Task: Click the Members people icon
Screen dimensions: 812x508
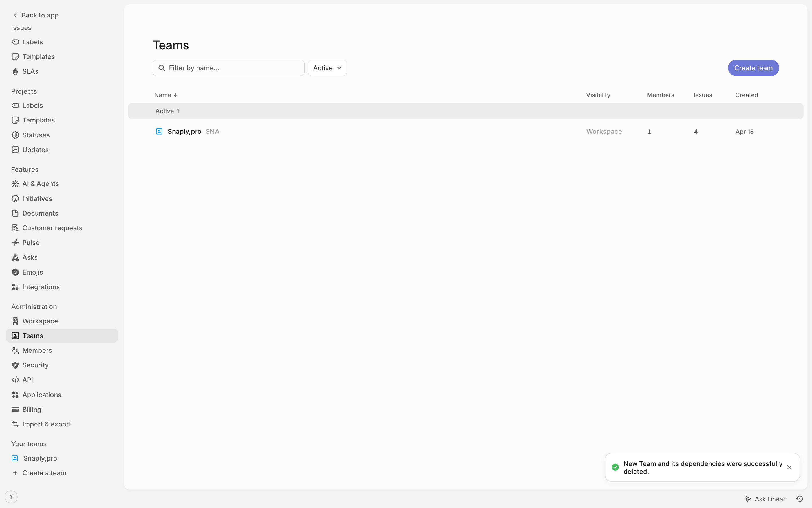Action: click(x=15, y=351)
